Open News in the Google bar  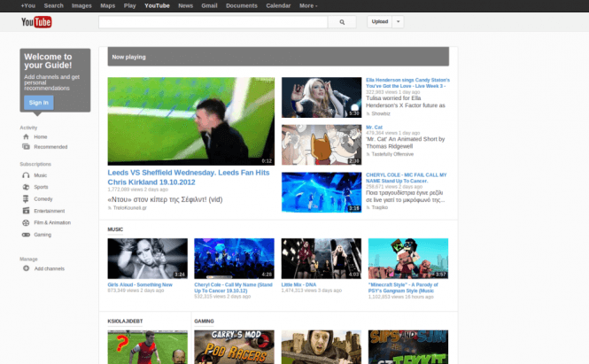186,6
